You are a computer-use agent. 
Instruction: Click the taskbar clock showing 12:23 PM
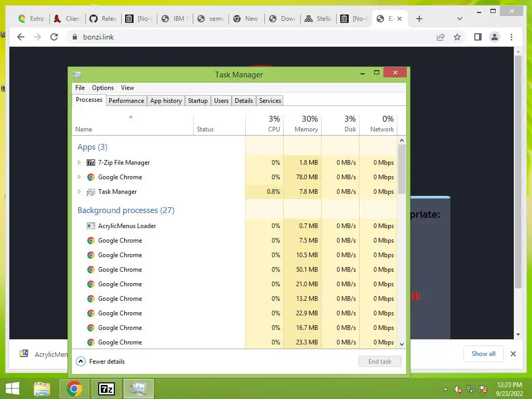[509, 385]
